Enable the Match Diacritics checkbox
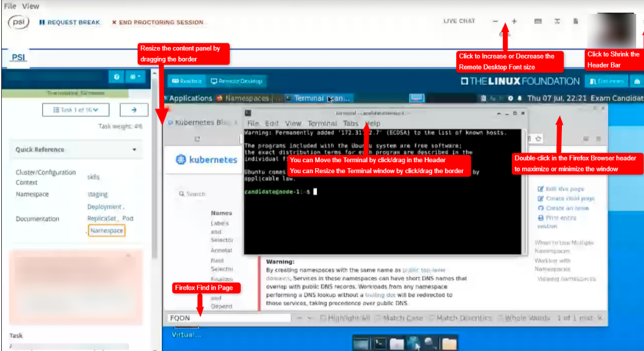 click(432, 318)
